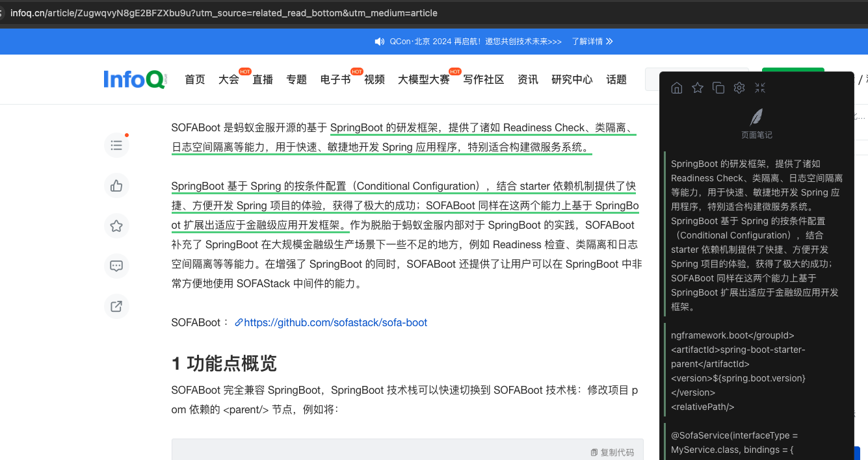Open 研究中心 in the navigation
This screenshot has width=868, height=460.
click(572, 79)
